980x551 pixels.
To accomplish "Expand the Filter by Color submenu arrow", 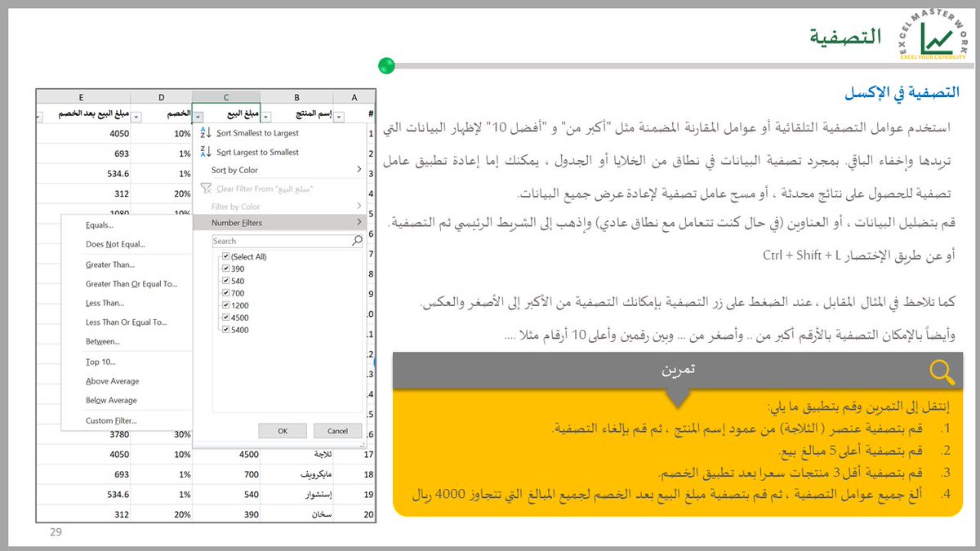I will pyautogui.click(x=358, y=207).
